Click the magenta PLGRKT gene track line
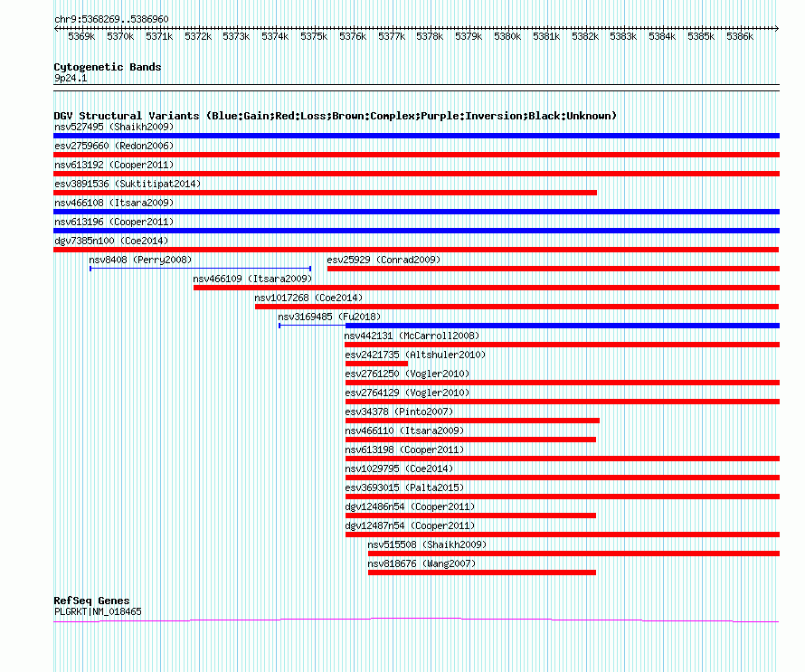805x672 pixels. pos(416,619)
